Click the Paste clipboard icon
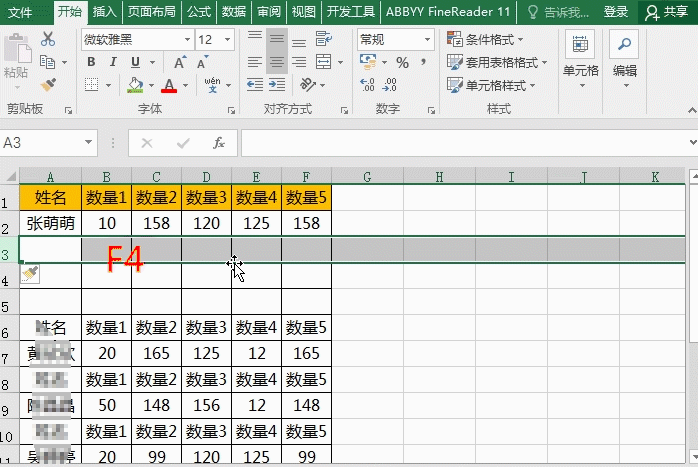Screen dimensions: 698x467 17,49
